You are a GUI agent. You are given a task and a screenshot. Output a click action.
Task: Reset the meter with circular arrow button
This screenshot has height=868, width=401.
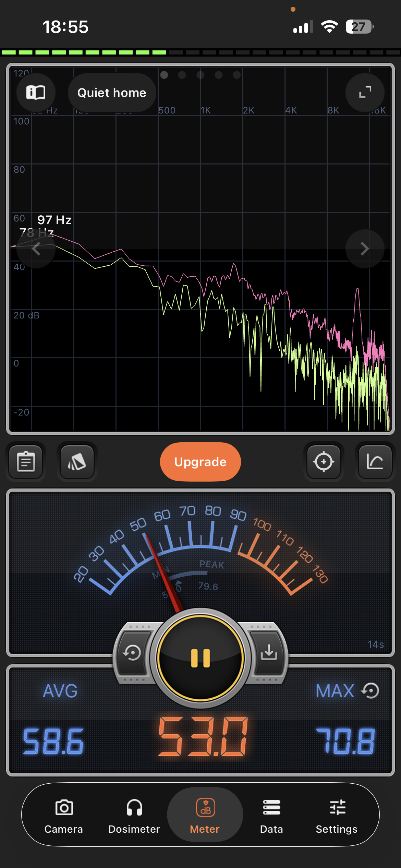tap(132, 653)
